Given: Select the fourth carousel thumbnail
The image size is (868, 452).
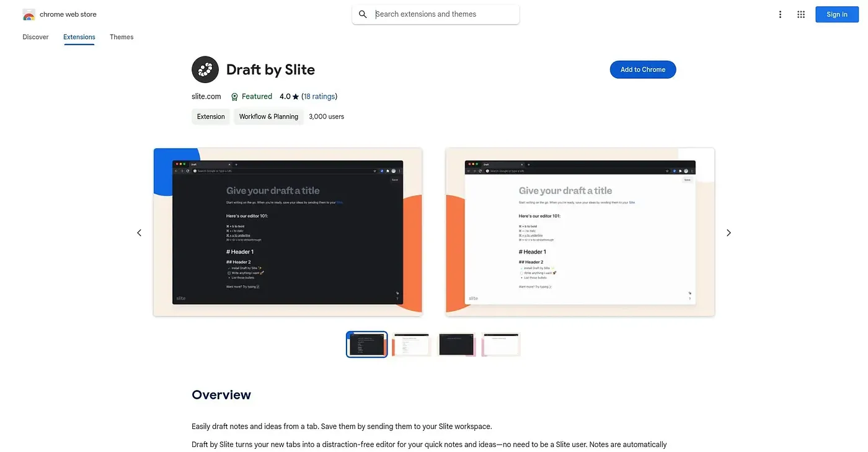Looking at the screenshot, I should (501, 344).
